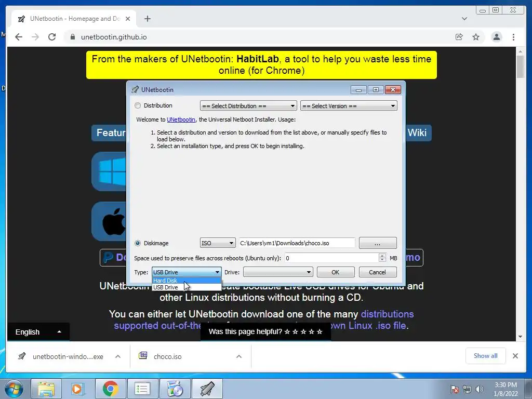Show all downloads

[486, 355]
